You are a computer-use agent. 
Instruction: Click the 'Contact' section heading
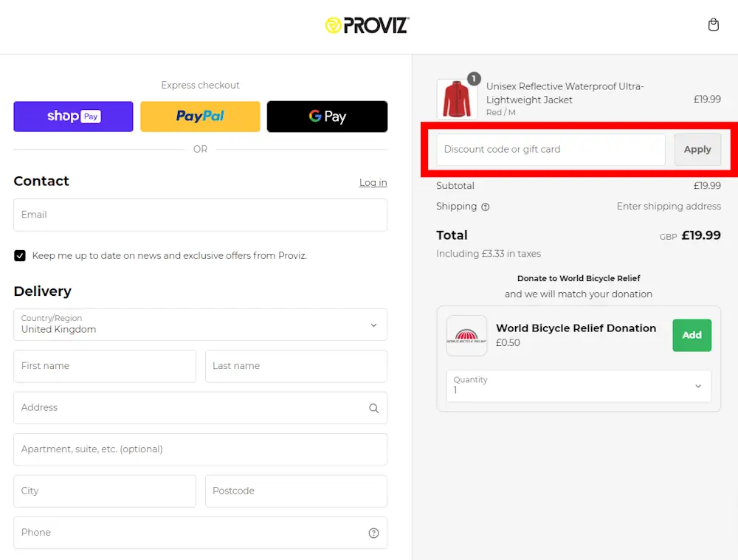[x=41, y=182]
